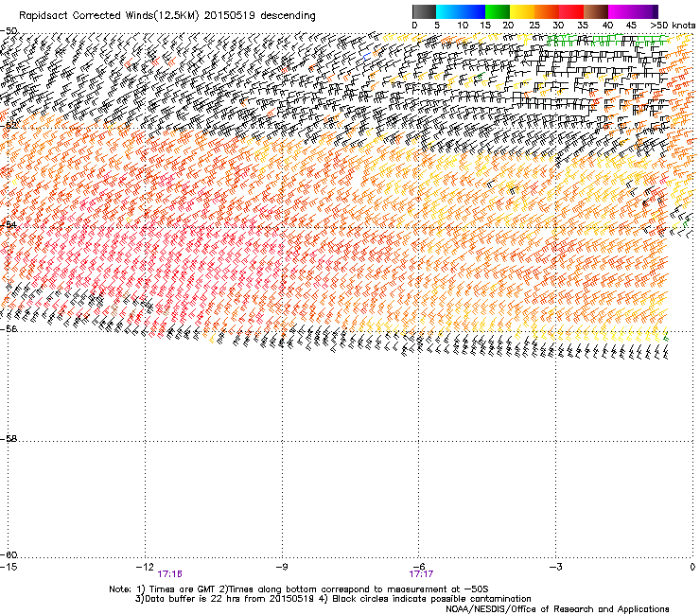Click the brown 35-40 knots legend swatch
The height and width of the screenshot is (615, 700).
click(596, 11)
